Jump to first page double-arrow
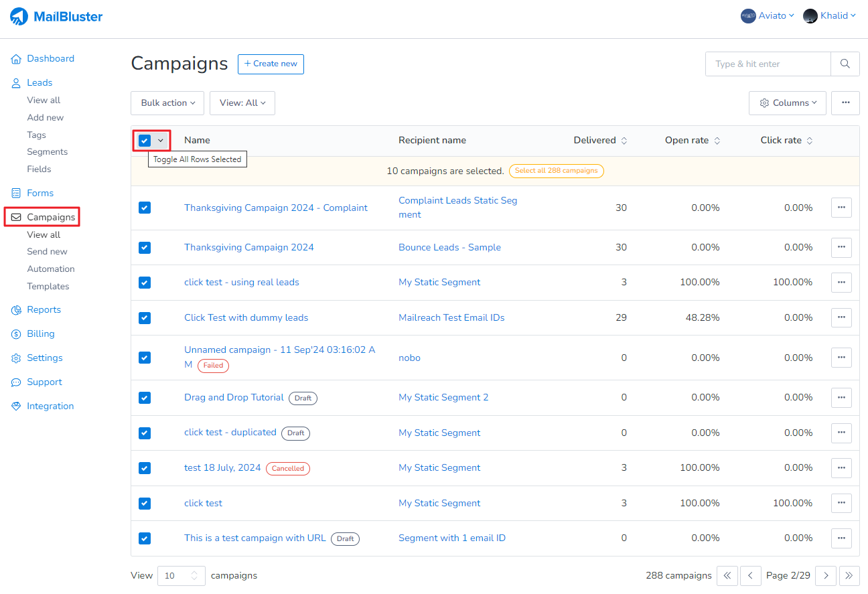This screenshot has width=868, height=594. coord(727,575)
